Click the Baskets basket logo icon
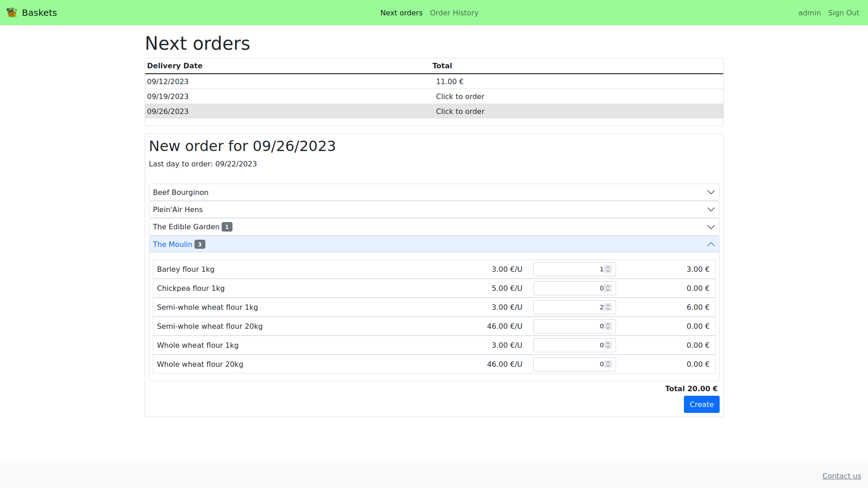Screen dimensions: 868x488 click(x=12, y=13)
